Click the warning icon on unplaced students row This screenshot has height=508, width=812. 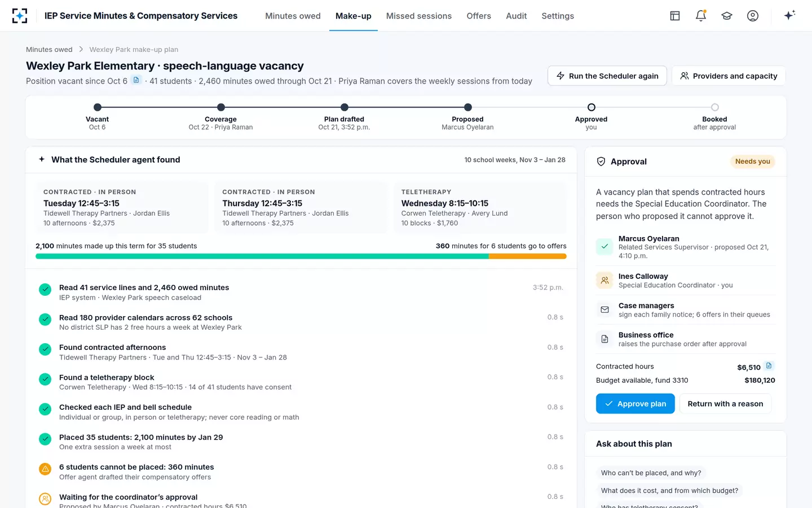pos(45,469)
